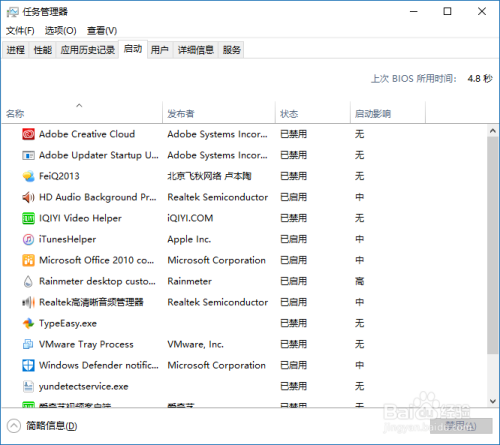Minimize the Task Manager window

tap(414, 12)
